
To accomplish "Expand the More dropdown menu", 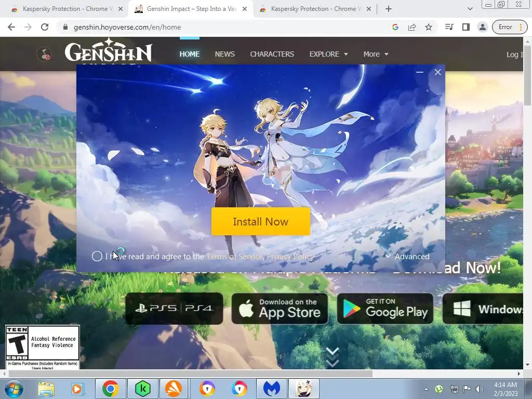I will [x=376, y=54].
